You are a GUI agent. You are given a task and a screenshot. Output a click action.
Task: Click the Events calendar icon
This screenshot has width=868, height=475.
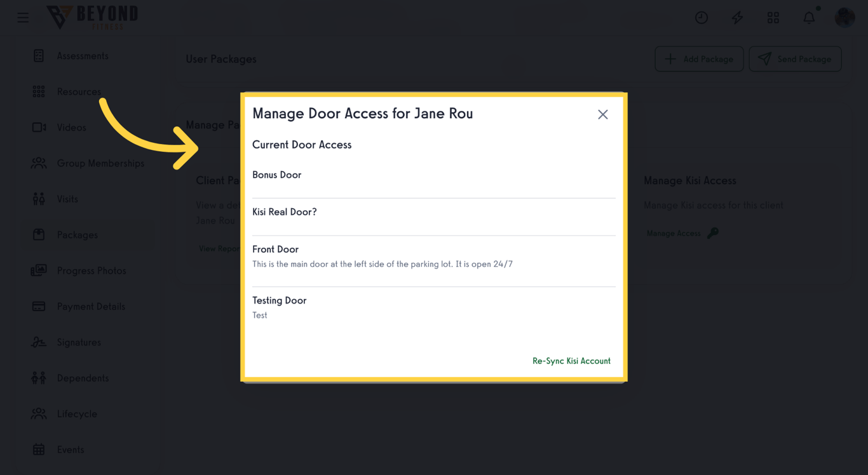[x=39, y=450]
